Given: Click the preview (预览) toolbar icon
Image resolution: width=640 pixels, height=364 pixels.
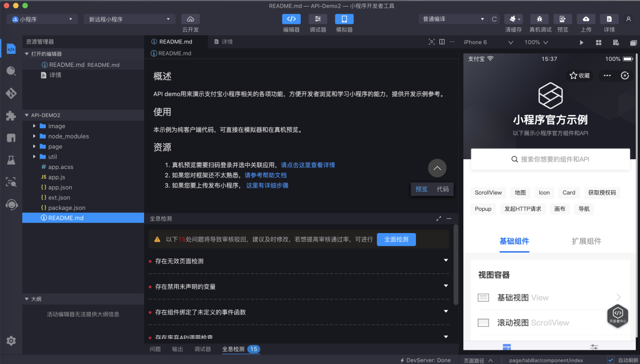Looking at the screenshot, I should 563,19.
